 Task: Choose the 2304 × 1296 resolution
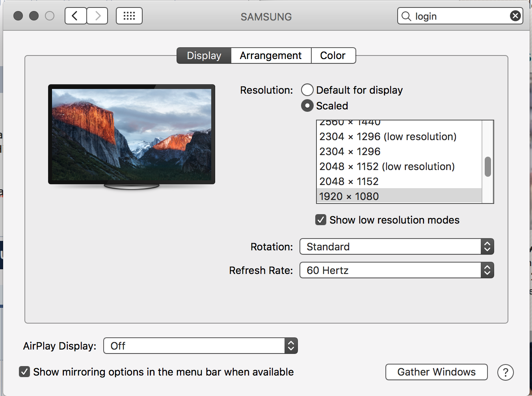coord(399,152)
